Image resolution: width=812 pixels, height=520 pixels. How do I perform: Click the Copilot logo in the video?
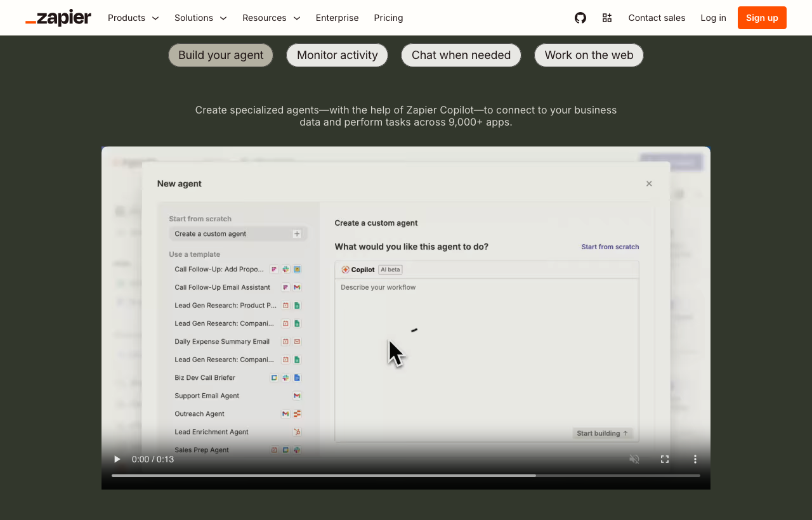(346, 270)
